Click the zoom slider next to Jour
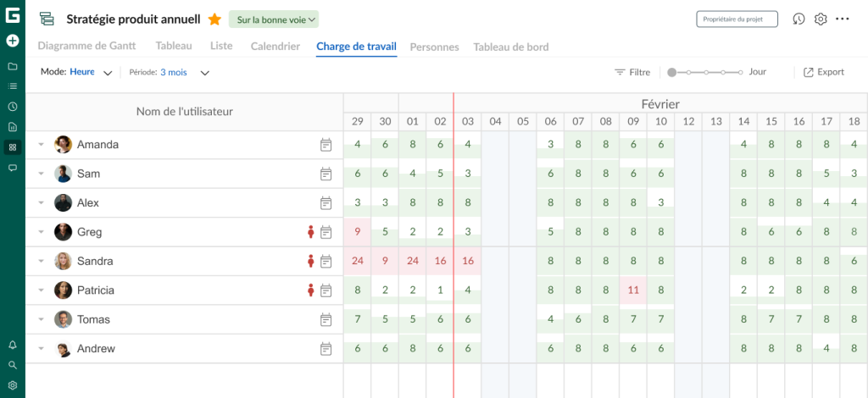The width and height of the screenshot is (868, 398). coord(705,73)
